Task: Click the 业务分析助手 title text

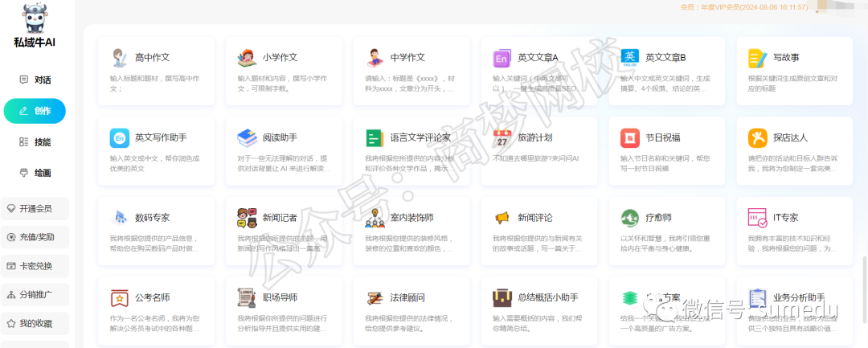Action: (x=800, y=297)
